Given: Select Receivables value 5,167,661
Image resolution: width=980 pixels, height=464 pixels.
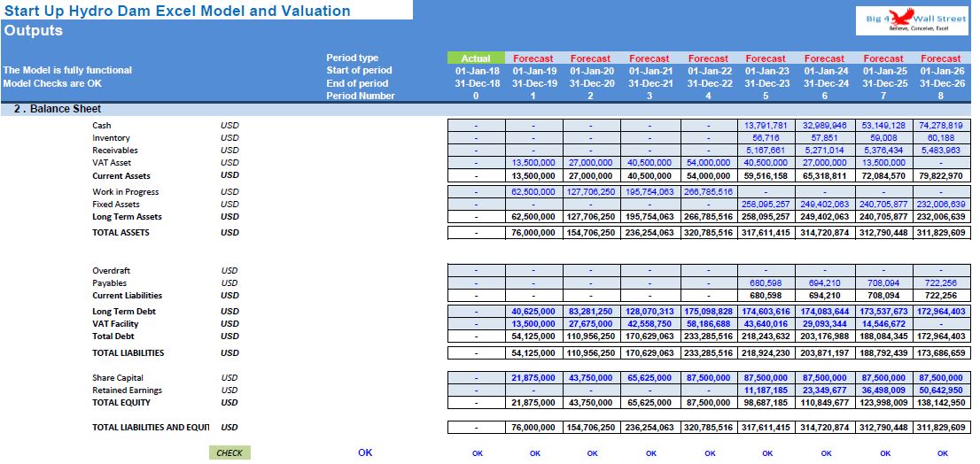Looking at the screenshot, I should [x=765, y=151].
